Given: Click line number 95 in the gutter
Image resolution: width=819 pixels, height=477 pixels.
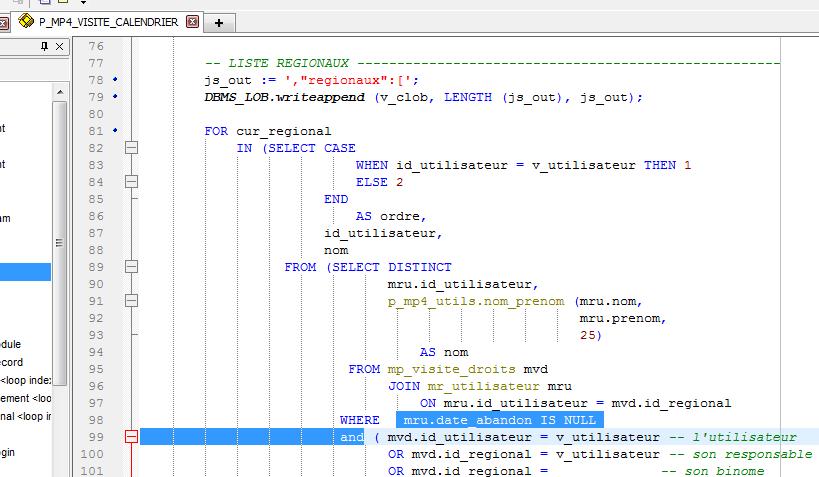Looking at the screenshot, I should tap(96, 369).
